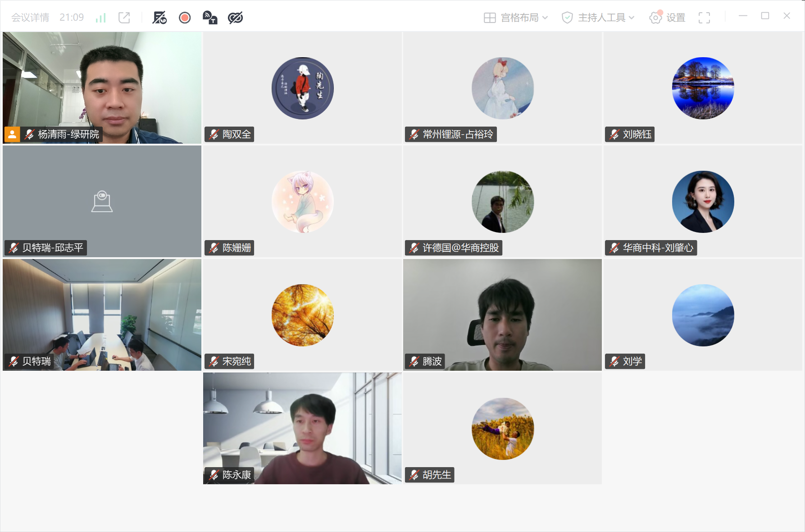Click muted mic icon for 常州锂源-占裕玲
The height and width of the screenshot is (532, 805).
[x=414, y=134]
